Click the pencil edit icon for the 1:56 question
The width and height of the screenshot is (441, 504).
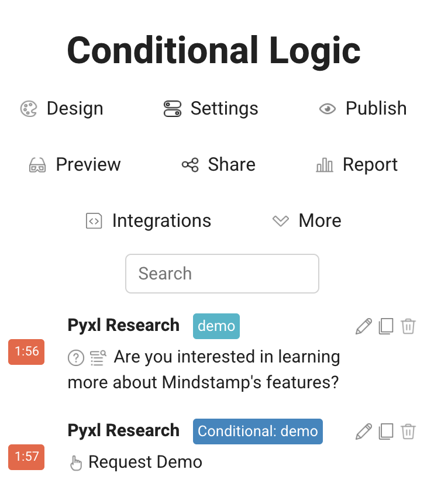click(x=363, y=326)
